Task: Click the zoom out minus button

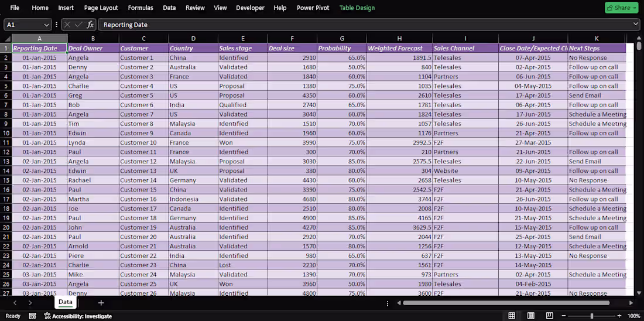Action: [564, 316]
